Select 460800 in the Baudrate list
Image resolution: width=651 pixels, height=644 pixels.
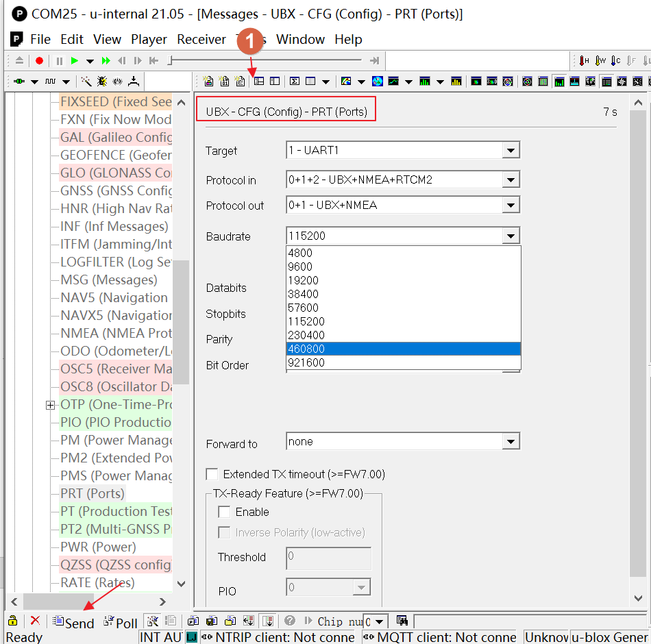click(x=403, y=349)
